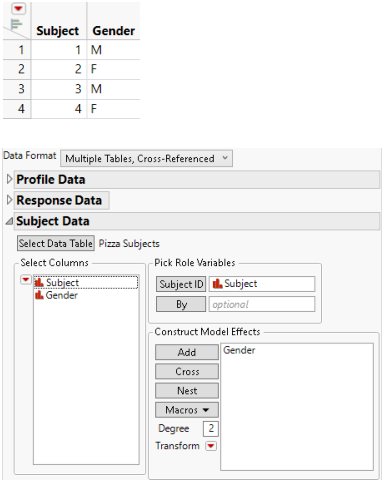Click the Gender column header
This screenshot has width=384, height=482.
click(x=113, y=31)
